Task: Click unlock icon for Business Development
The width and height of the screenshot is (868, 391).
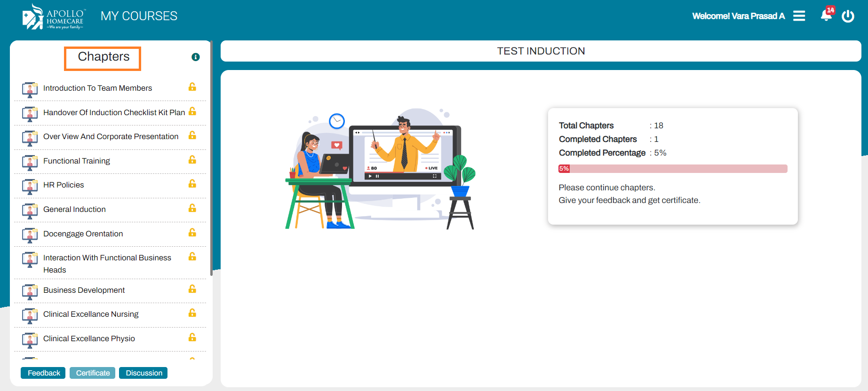Action: [192, 289]
